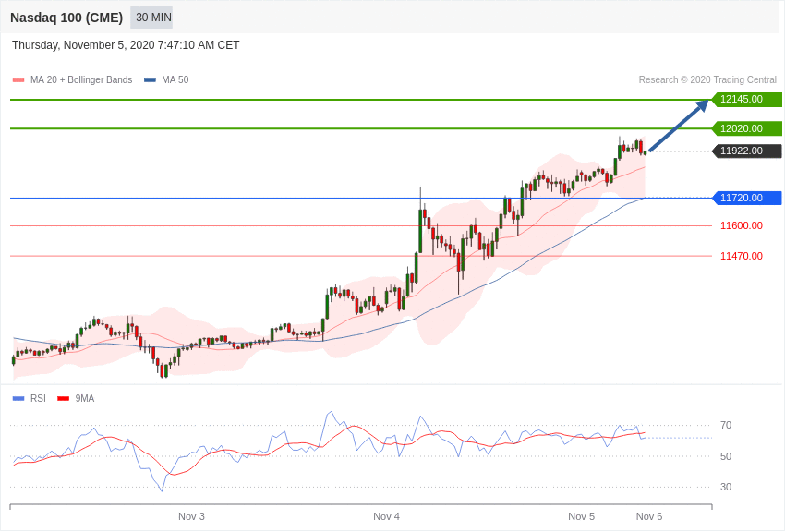Click the RSI 30 level label
785x532 pixels.
tap(726, 487)
